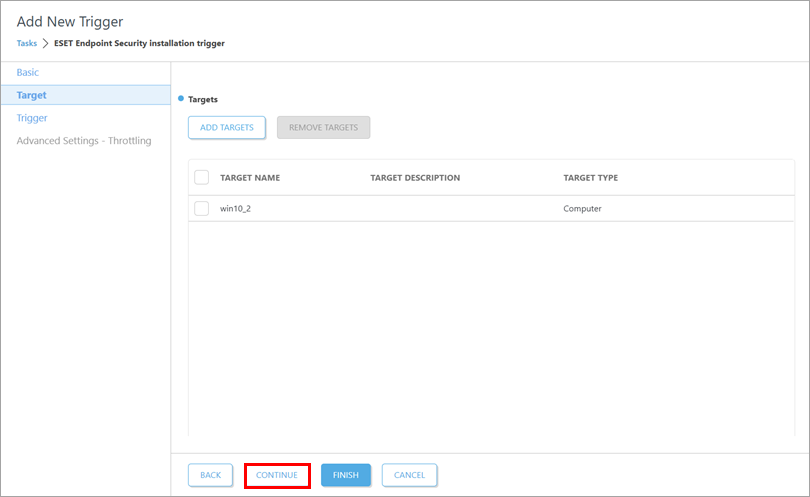
Task: Open Advanced Settings - Throttling section
Action: click(x=84, y=141)
